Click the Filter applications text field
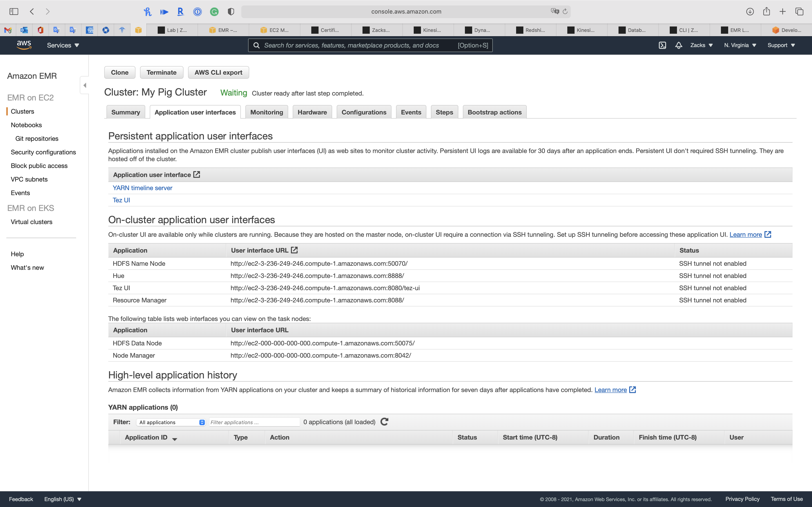Viewport: 812px width, 507px height. tap(254, 422)
